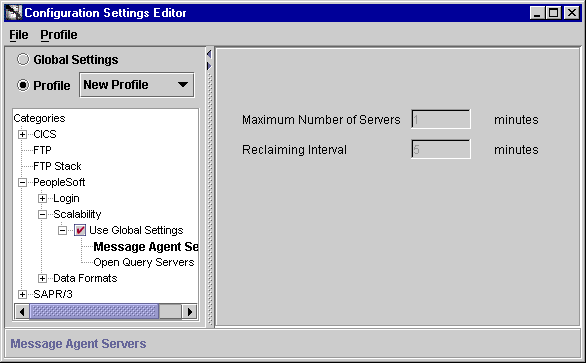Expand the SAPR/3 category node
This screenshot has height=363, width=586.
[22, 295]
